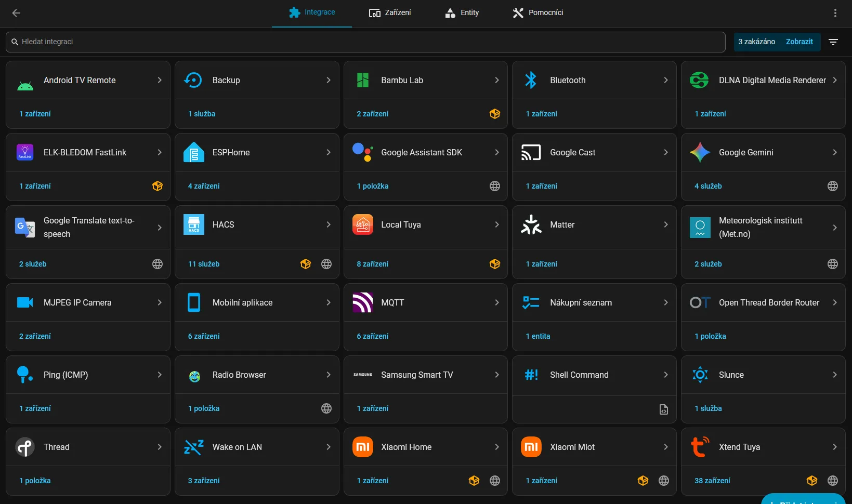
Task: Expand the MQTT chevron arrow
Action: pyautogui.click(x=496, y=302)
